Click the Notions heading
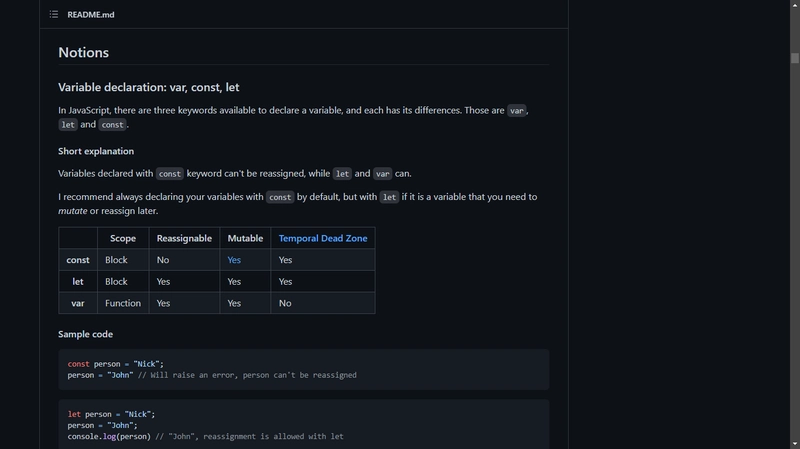This screenshot has height=449, width=800. point(83,53)
